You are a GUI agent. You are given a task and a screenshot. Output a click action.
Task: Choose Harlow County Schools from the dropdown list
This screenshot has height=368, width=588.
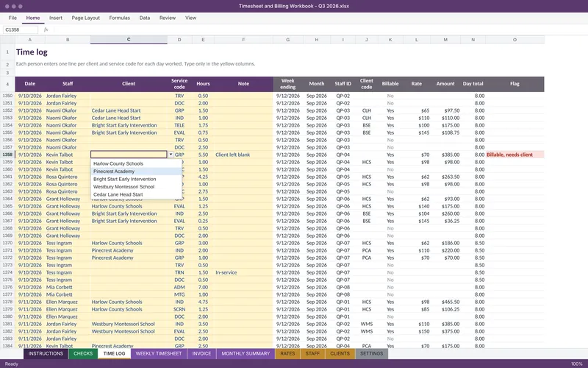137,163
